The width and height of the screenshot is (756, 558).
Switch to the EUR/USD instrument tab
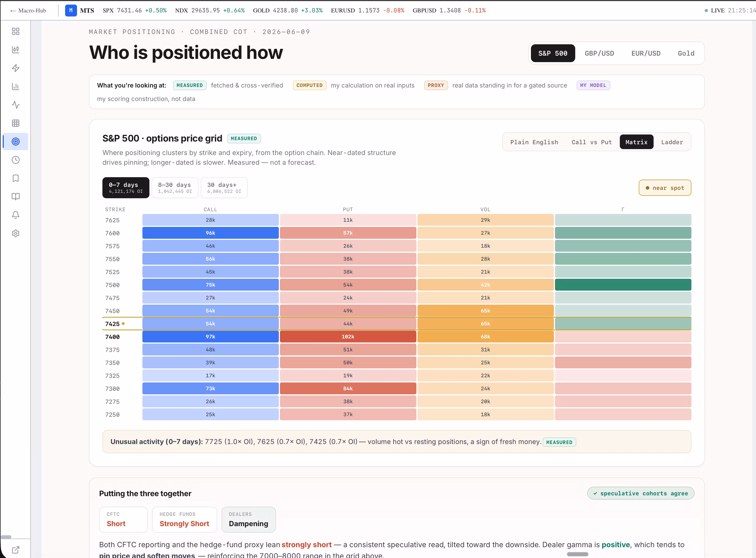(x=646, y=53)
